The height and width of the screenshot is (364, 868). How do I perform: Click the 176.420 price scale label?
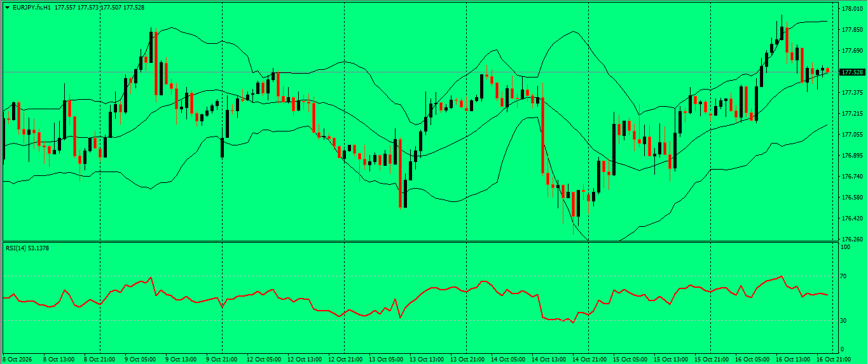tap(852, 219)
